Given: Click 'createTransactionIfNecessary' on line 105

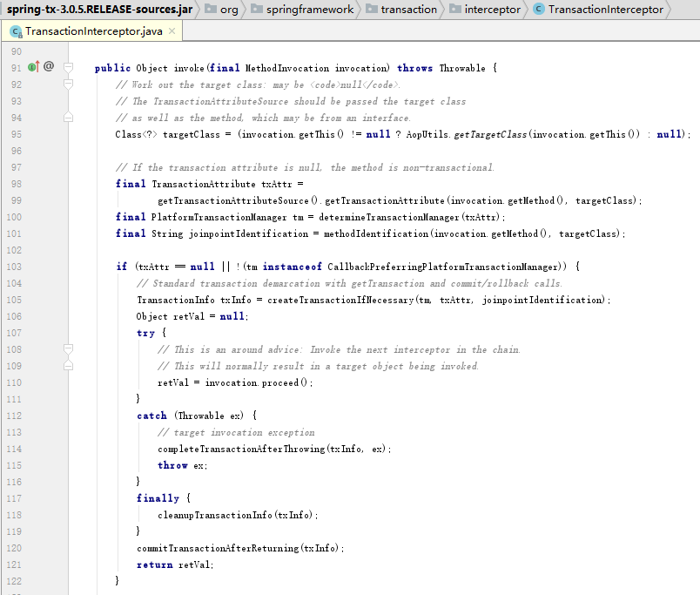Looking at the screenshot, I should click(x=340, y=300).
